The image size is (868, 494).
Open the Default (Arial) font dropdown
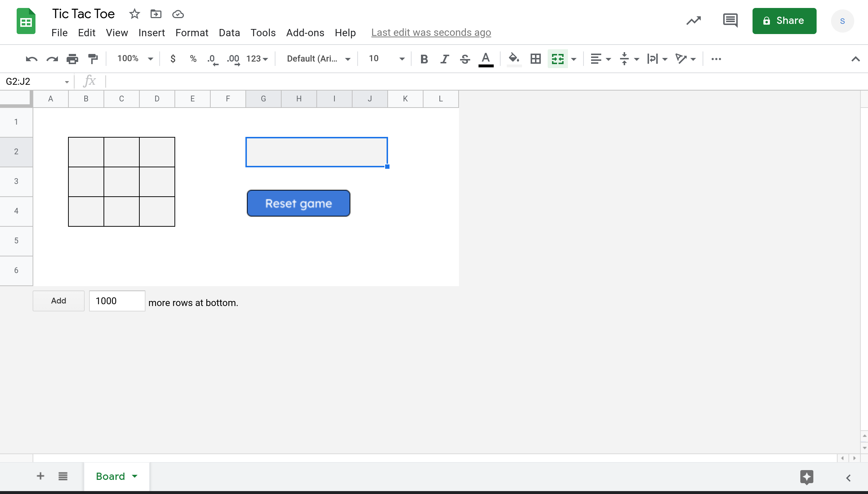coord(318,59)
